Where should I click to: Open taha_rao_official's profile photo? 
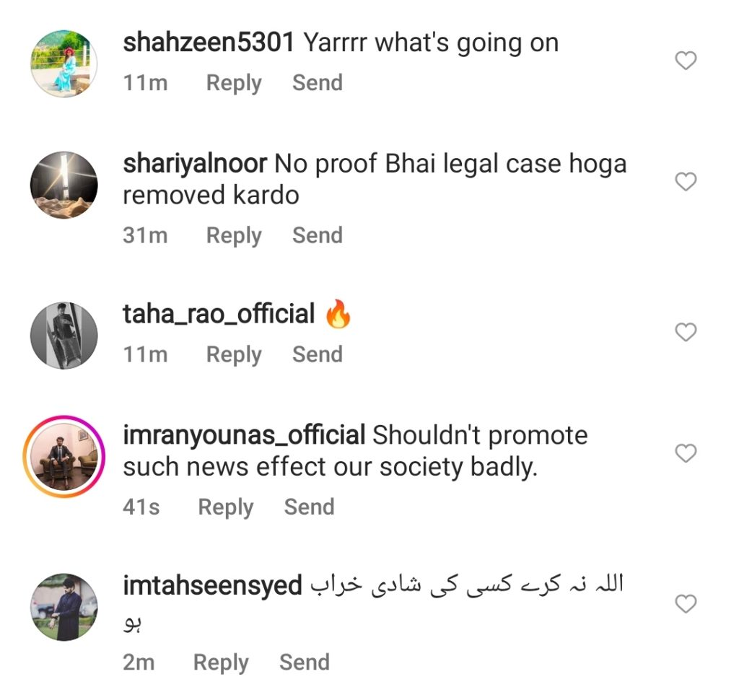64,335
